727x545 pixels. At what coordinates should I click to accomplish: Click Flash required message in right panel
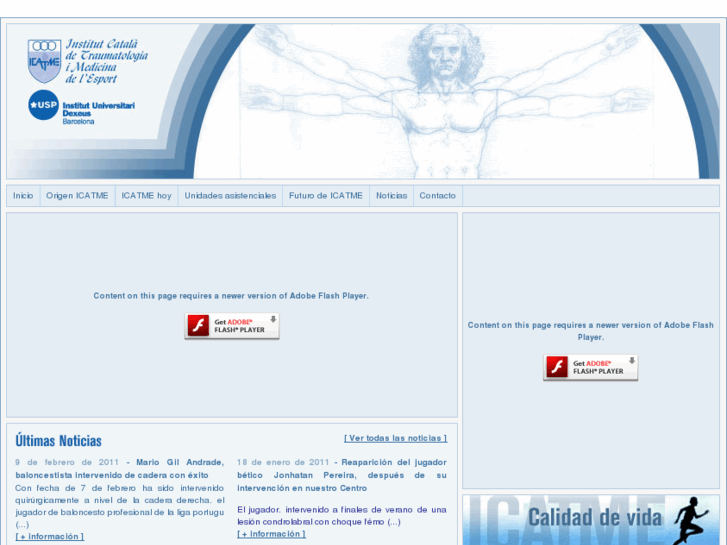591,331
